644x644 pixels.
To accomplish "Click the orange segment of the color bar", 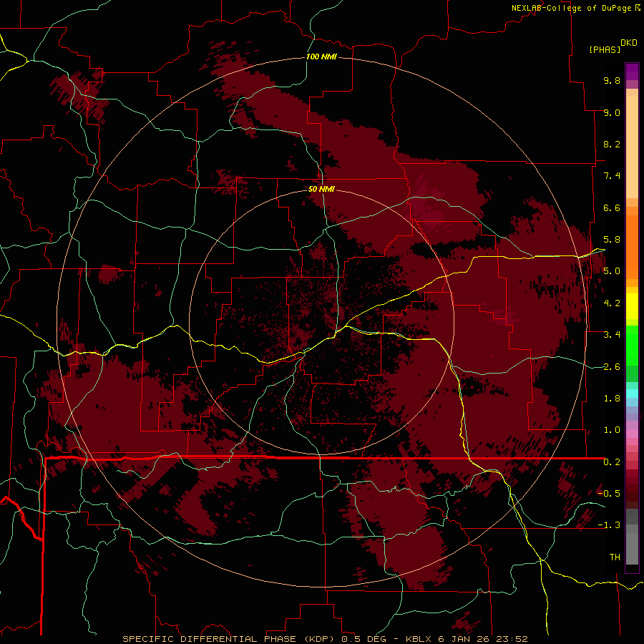I will pyautogui.click(x=632, y=247).
